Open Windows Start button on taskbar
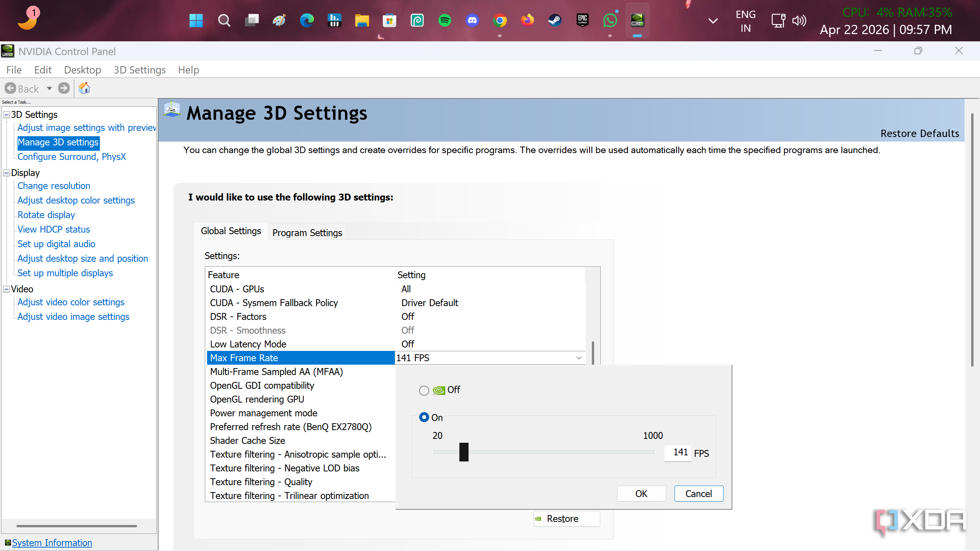This screenshot has width=980, height=551. 196,20
